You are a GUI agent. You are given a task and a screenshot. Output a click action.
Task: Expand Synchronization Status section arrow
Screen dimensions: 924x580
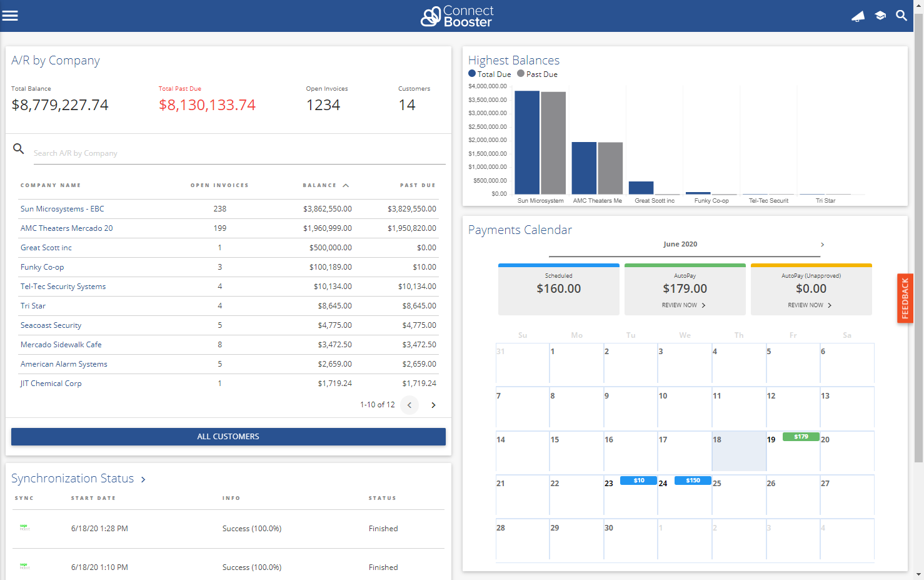click(x=143, y=479)
